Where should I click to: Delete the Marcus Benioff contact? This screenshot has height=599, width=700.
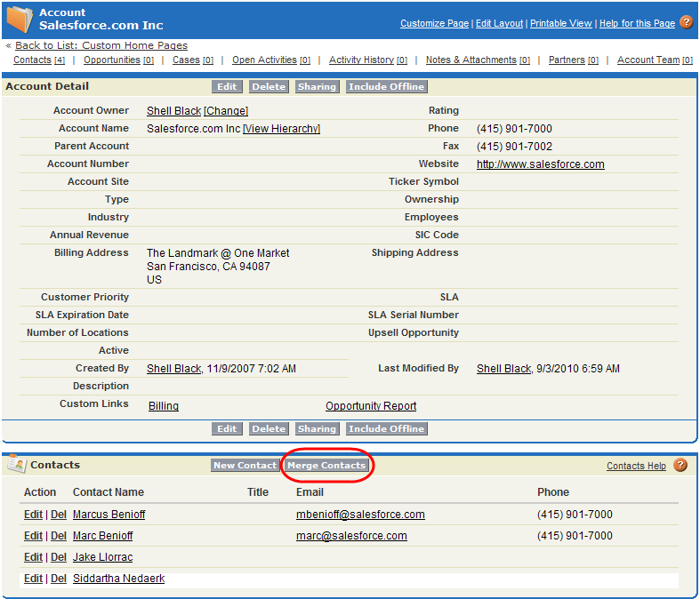click(x=59, y=515)
